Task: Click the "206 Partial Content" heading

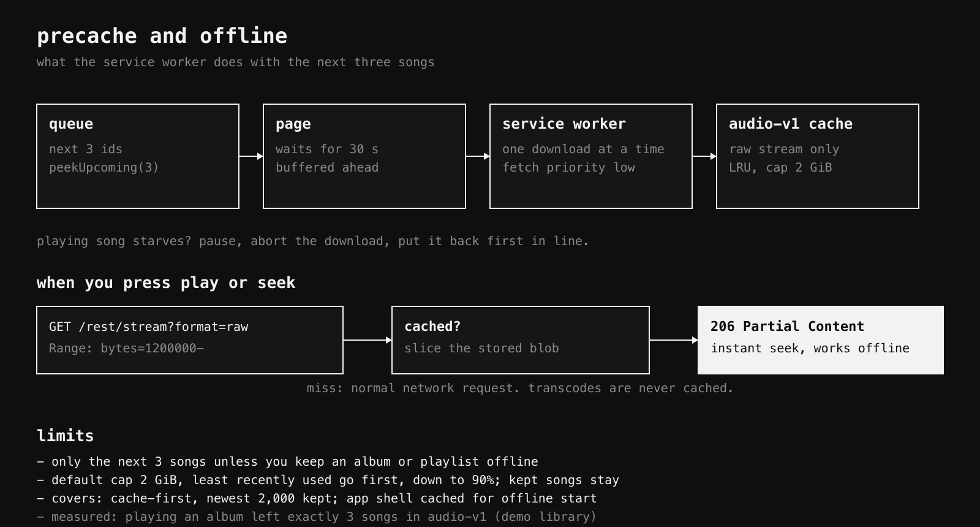Action: point(787,327)
